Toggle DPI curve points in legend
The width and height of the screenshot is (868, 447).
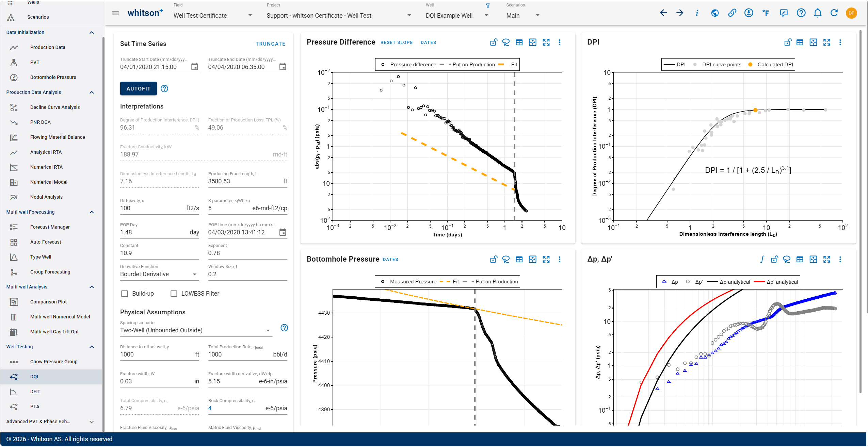pos(717,65)
